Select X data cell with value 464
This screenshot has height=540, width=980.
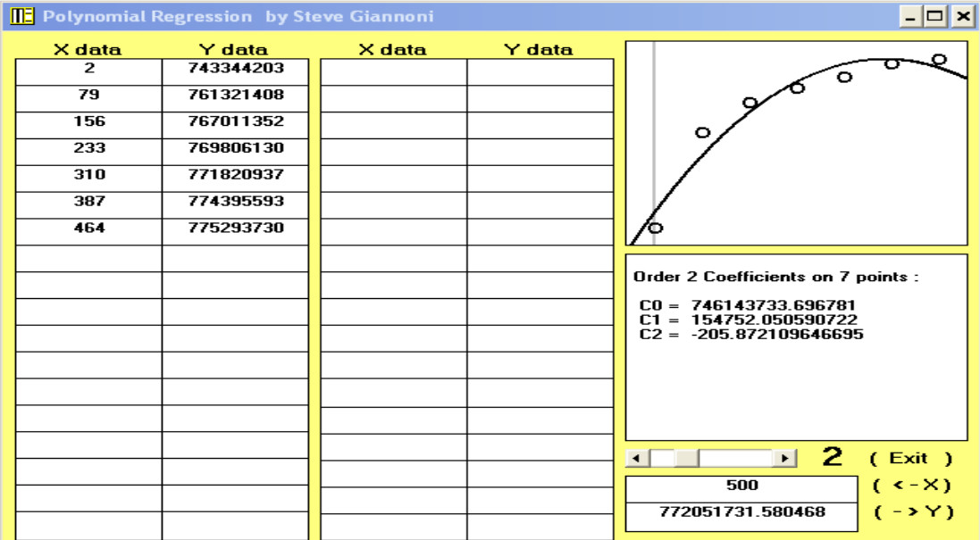click(x=88, y=231)
